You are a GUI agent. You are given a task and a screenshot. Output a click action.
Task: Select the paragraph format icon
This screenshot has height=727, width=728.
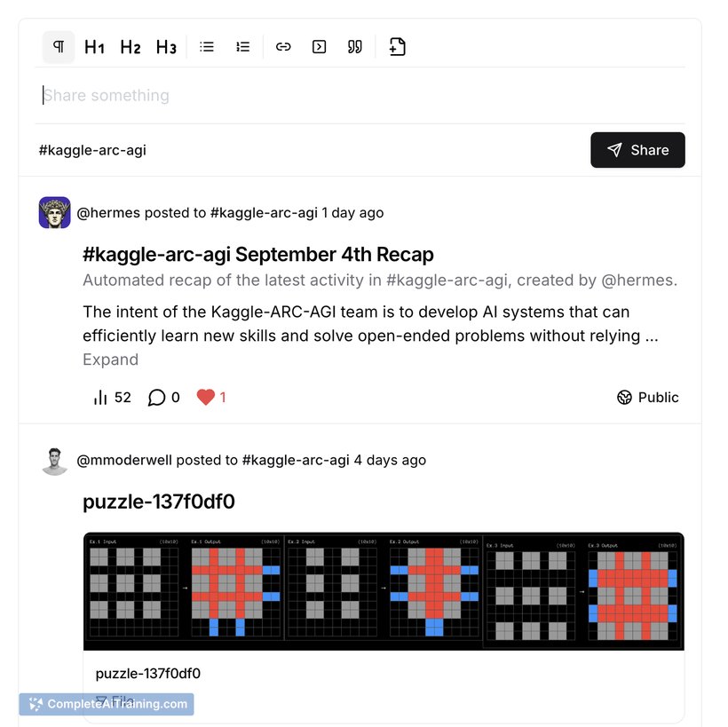click(x=59, y=47)
